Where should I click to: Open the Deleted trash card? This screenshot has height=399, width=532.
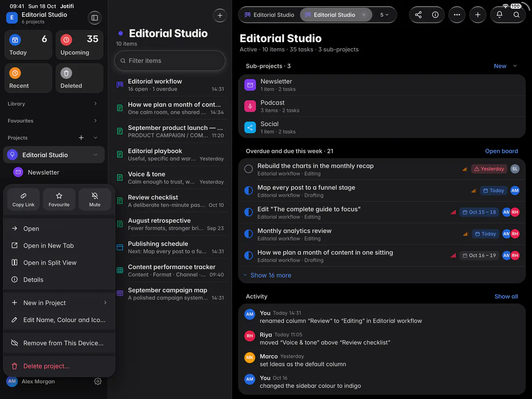click(79, 78)
